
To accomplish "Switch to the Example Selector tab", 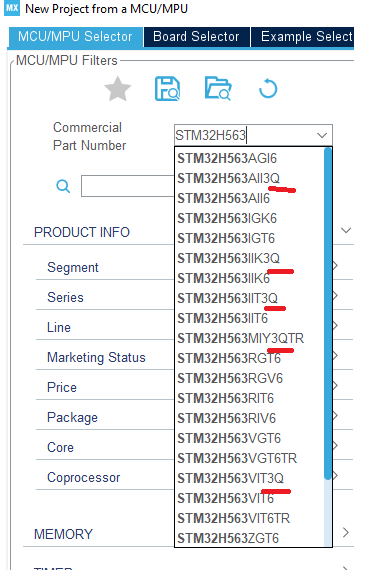I will click(303, 37).
